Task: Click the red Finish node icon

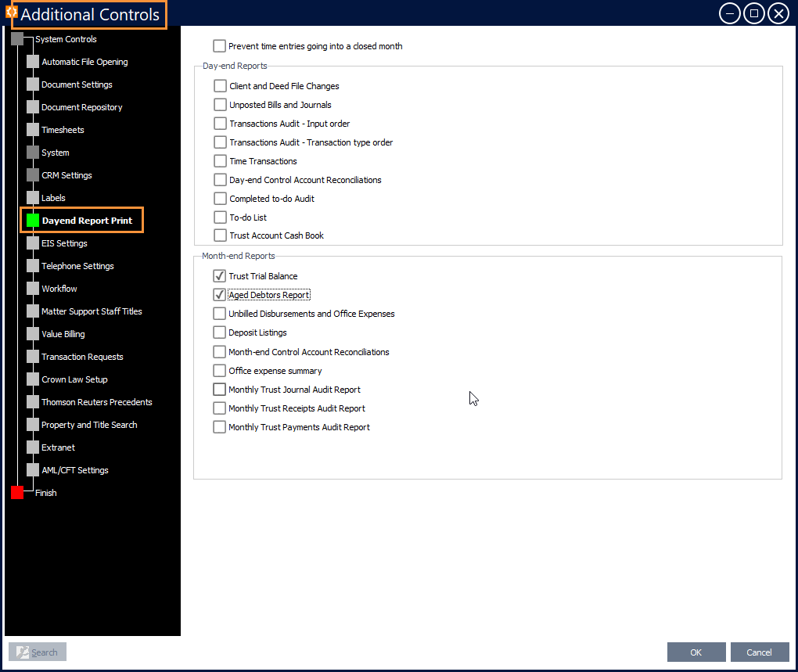Action: (x=17, y=492)
